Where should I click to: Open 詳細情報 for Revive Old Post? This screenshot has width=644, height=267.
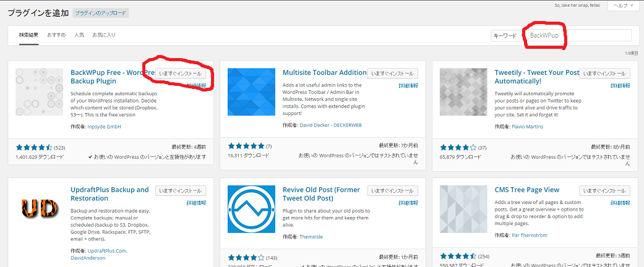408,203
